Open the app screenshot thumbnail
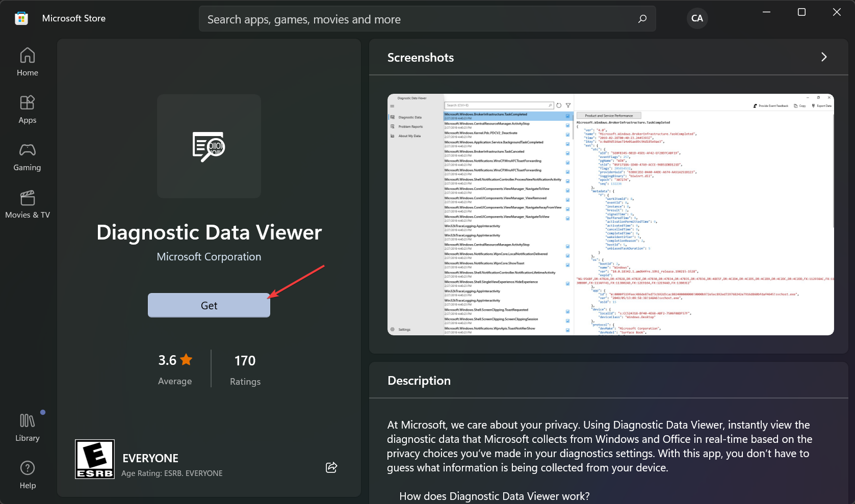The width and height of the screenshot is (855, 504). (611, 215)
